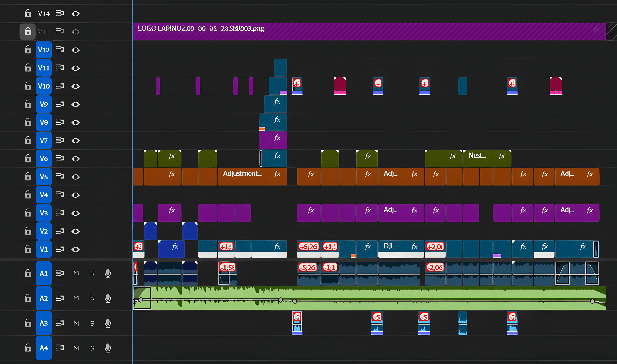Toggle sync lock on track V3
This screenshot has width=617, height=364.
(60, 213)
